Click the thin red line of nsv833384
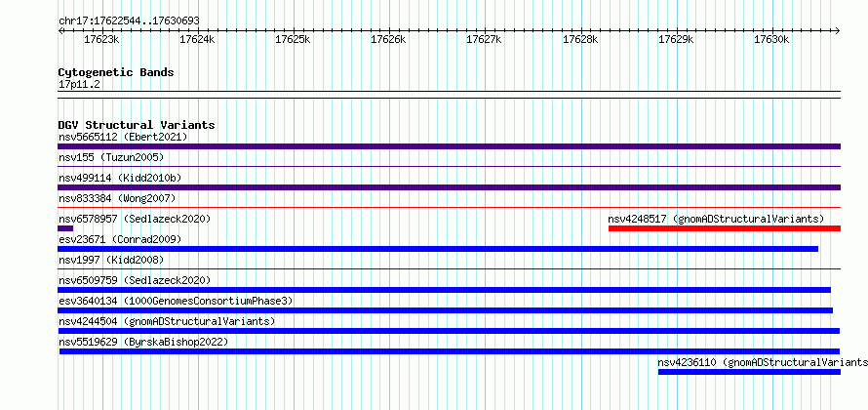This screenshot has height=410, width=868. 449,207
